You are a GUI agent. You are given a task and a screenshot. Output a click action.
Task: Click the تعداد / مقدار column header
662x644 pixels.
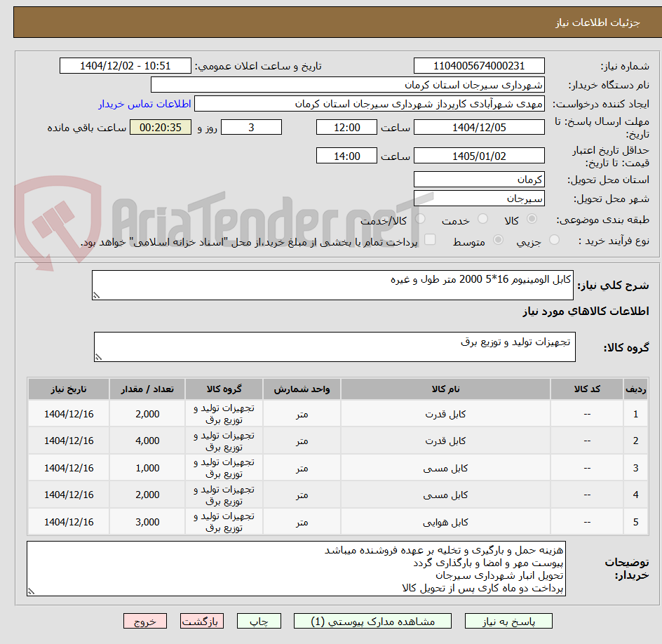pyautogui.click(x=147, y=389)
